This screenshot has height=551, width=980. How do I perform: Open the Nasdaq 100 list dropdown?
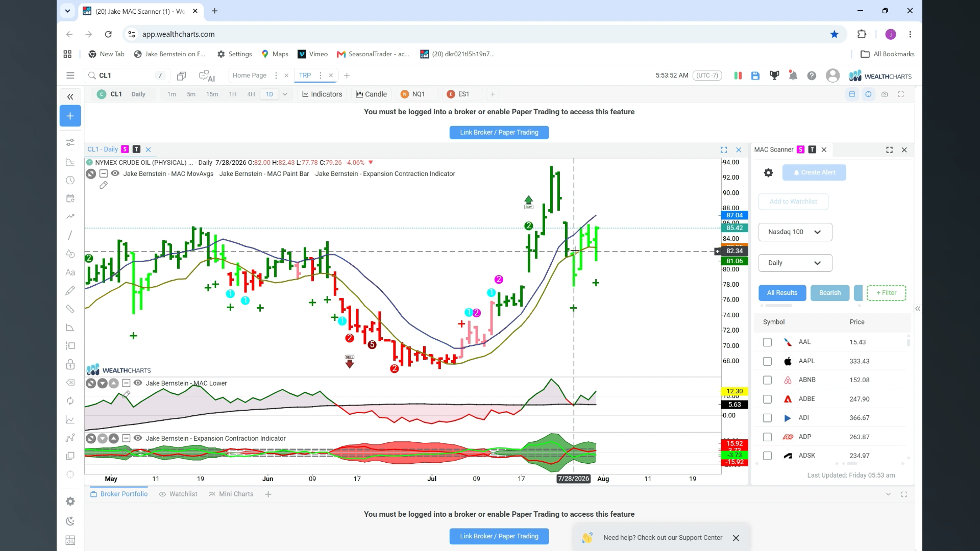click(795, 232)
